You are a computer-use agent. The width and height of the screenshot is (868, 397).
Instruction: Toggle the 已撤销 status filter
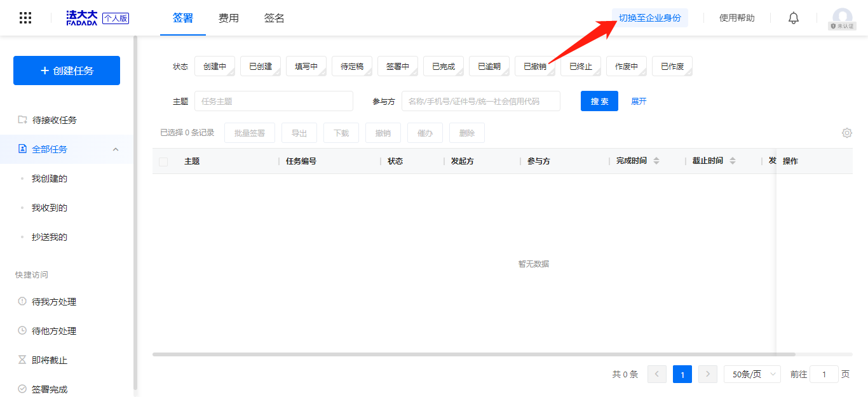(x=535, y=66)
